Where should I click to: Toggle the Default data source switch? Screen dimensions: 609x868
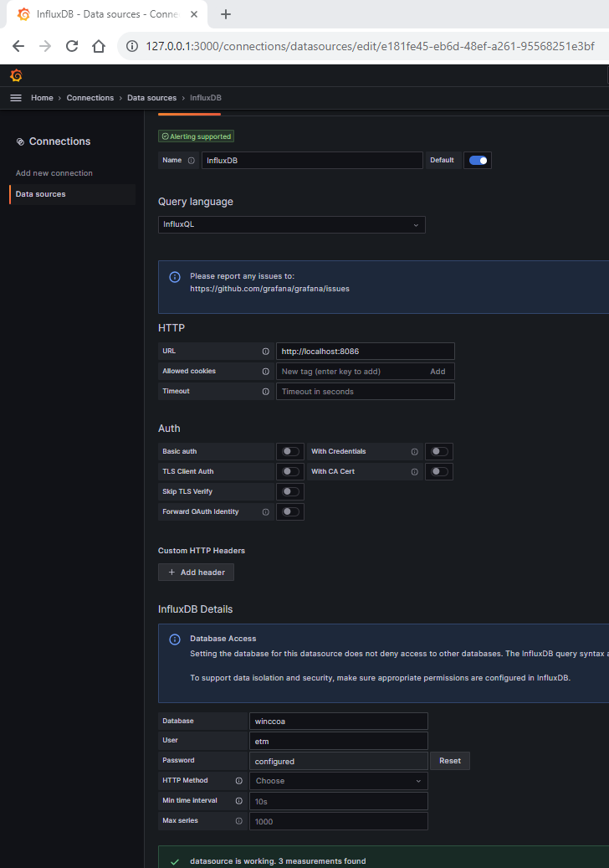(478, 161)
